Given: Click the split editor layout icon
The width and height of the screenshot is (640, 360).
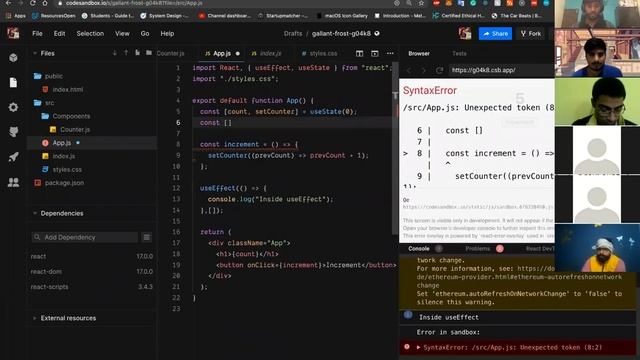Looking at the screenshot, I should click(359, 53).
